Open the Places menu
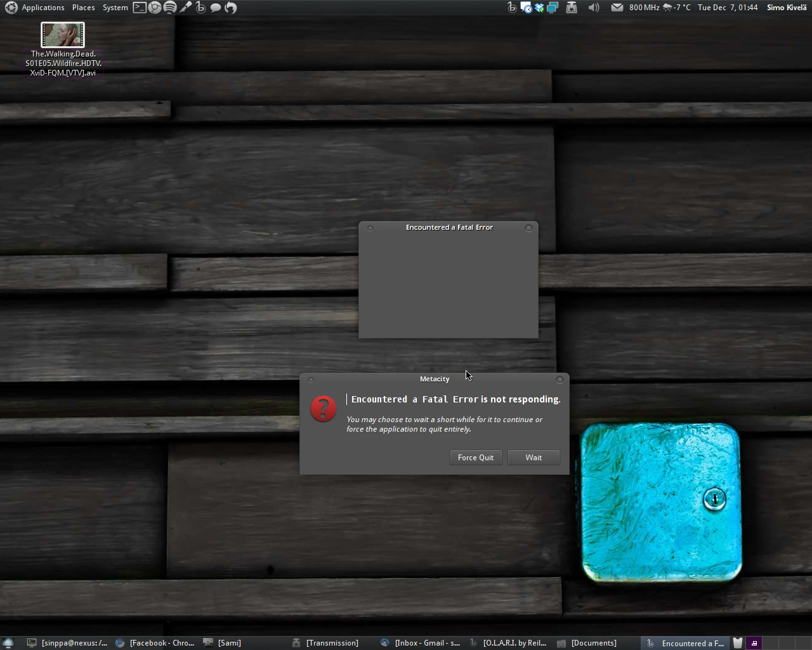812x650 pixels. [83, 8]
